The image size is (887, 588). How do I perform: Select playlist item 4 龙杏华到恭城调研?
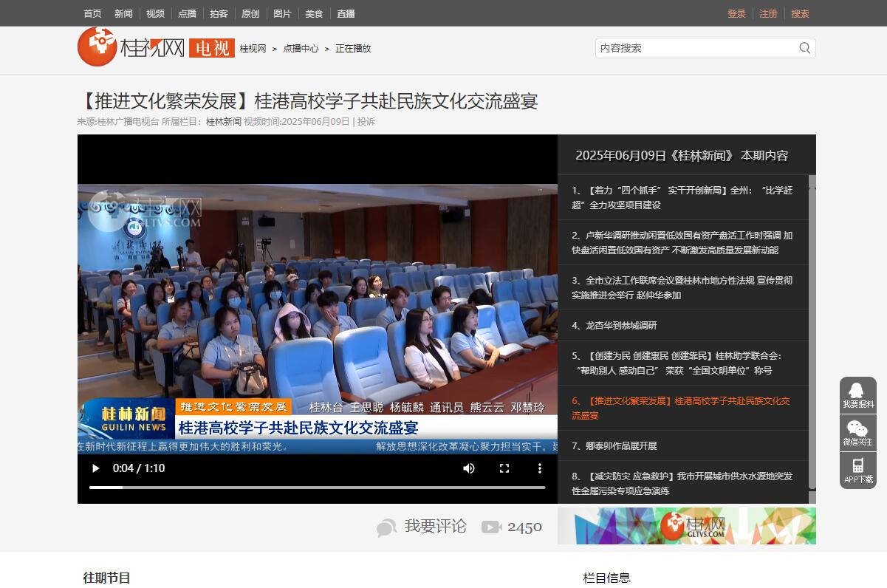click(x=614, y=325)
